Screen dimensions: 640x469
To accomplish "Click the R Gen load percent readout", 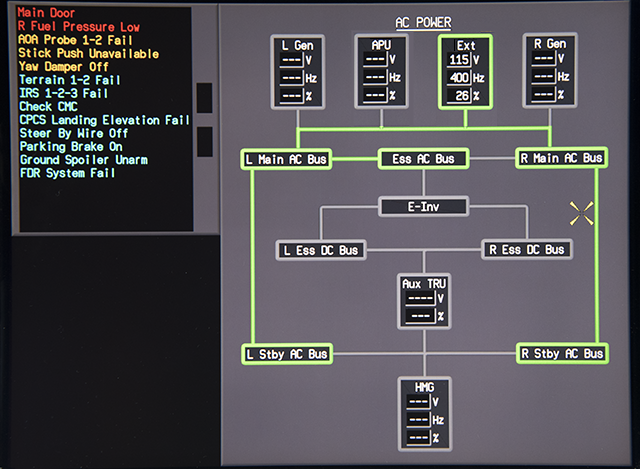I will 543,95.
